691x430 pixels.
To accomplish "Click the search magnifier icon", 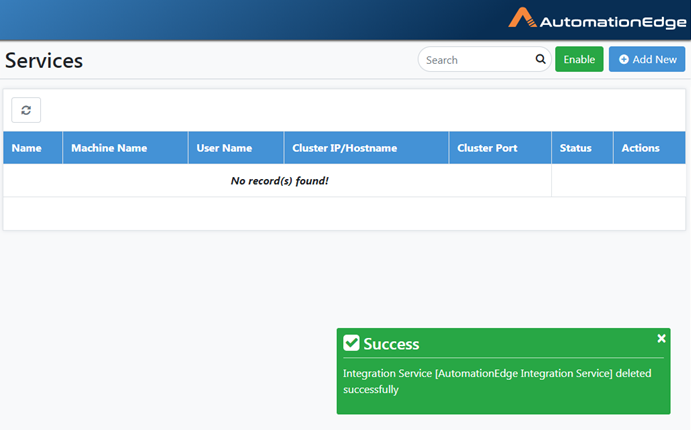I will 540,59.
